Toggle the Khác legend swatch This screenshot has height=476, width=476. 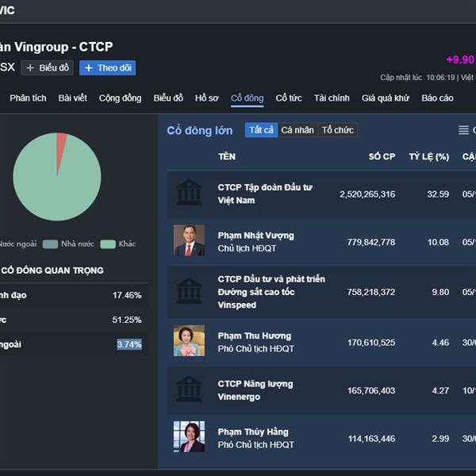click(x=108, y=244)
